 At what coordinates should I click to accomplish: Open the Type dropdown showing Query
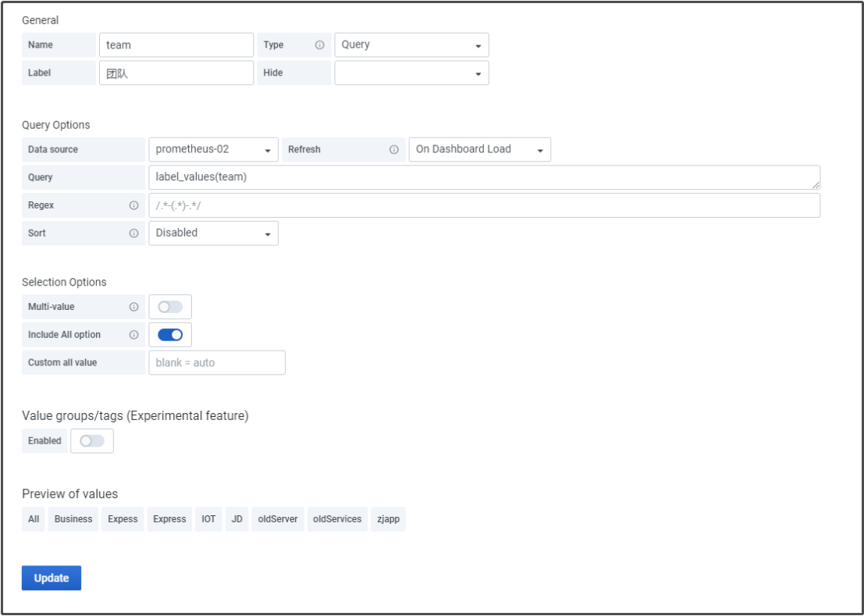coord(411,45)
